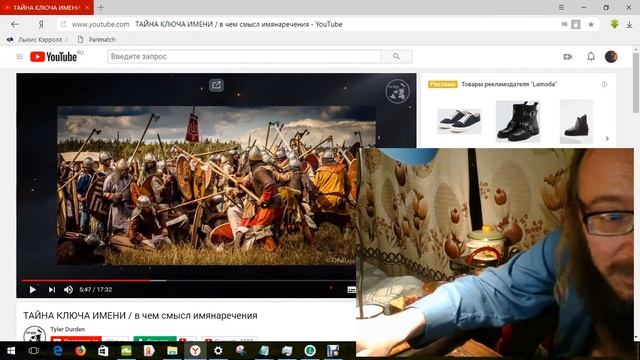This screenshot has width=640, height=360.
Task: Bookmark the page with the star icon
Action: click(591, 24)
